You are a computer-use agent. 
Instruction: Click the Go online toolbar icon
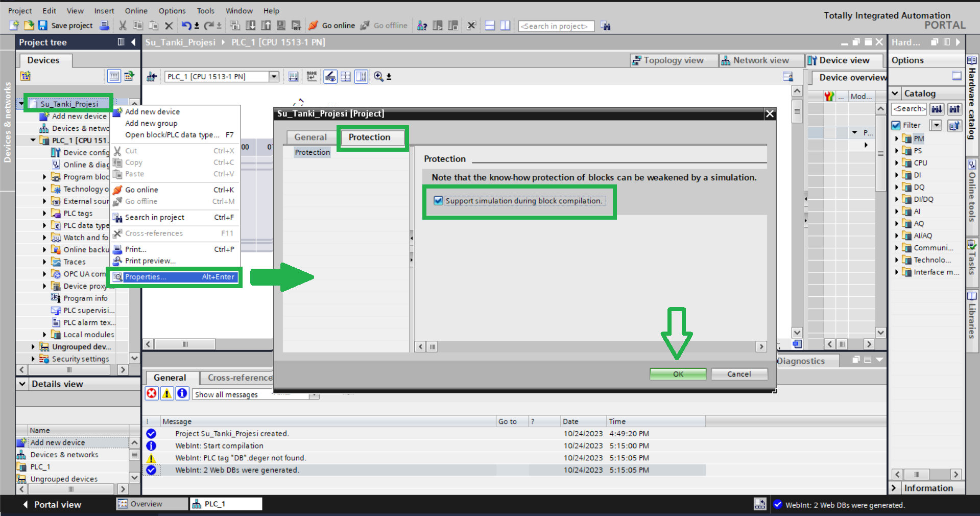pyautogui.click(x=314, y=26)
